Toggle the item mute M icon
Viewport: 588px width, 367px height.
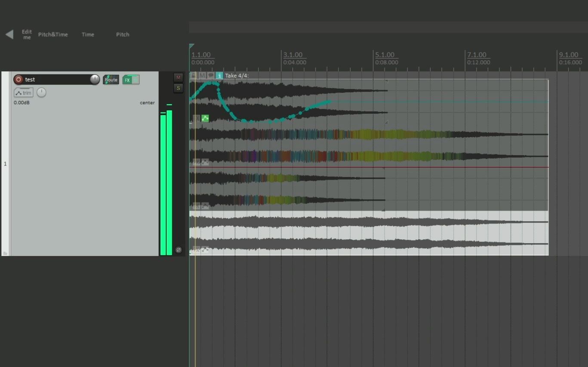(202, 75)
